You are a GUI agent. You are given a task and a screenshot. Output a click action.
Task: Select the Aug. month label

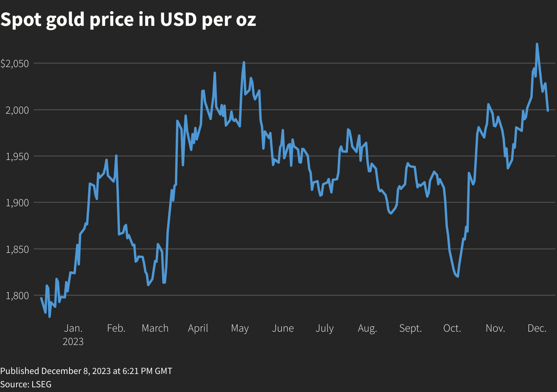click(367, 328)
